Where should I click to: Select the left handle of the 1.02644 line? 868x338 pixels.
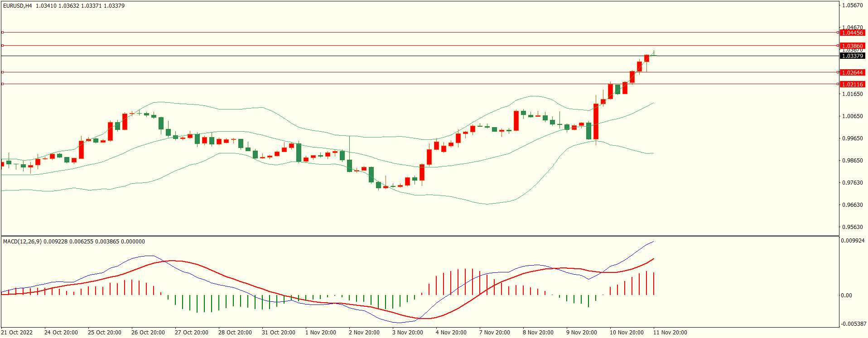[2, 72]
